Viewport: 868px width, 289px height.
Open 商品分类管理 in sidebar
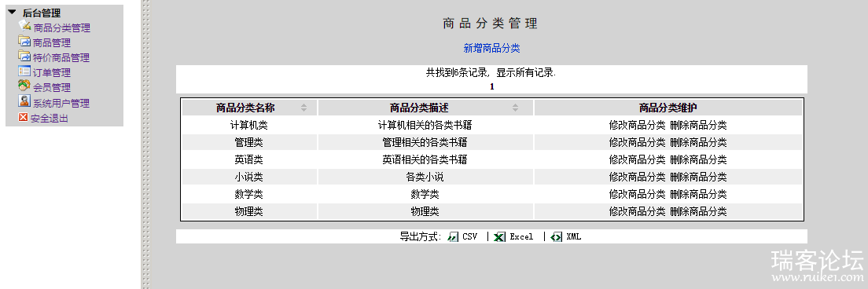pos(61,27)
